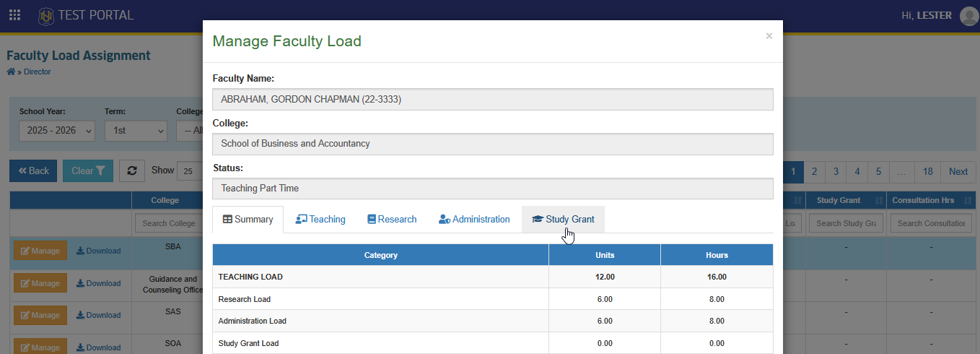Click the home icon in the breadcrumb
Viewport: 980px width, 354px height.
(x=11, y=72)
